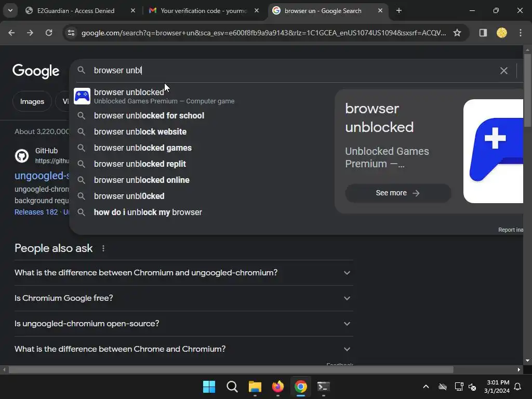Close the browser un - Google Search tab

[380, 10]
